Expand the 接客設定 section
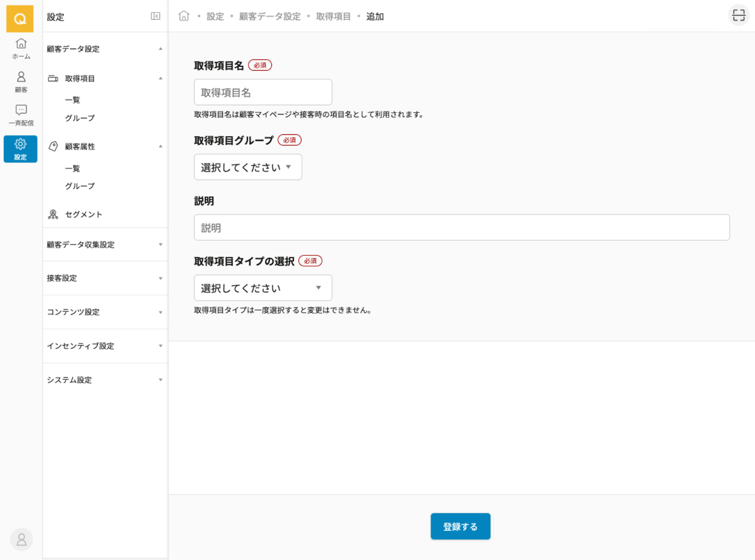755x560 pixels. (105, 278)
